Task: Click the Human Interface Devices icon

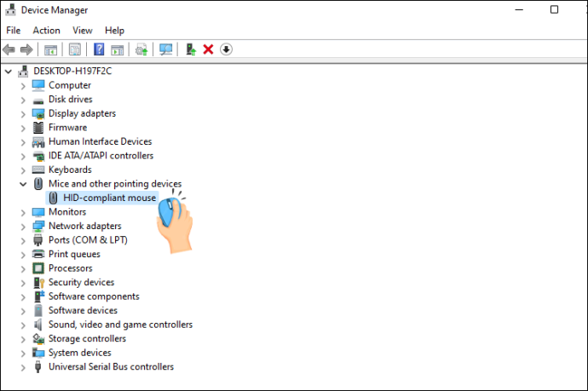Action: click(38, 142)
